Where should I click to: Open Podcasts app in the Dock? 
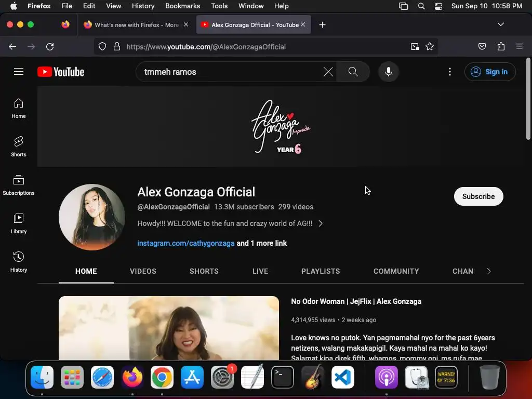coord(387,377)
